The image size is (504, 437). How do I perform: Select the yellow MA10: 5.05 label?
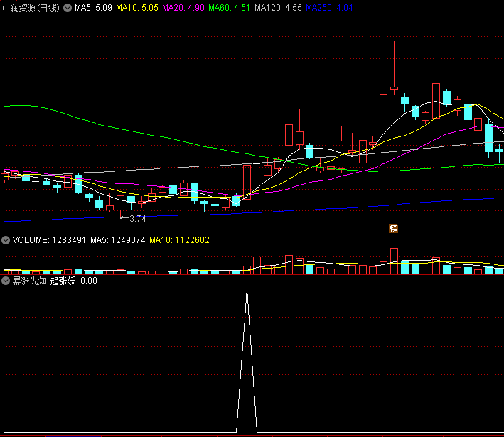(x=136, y=8)
